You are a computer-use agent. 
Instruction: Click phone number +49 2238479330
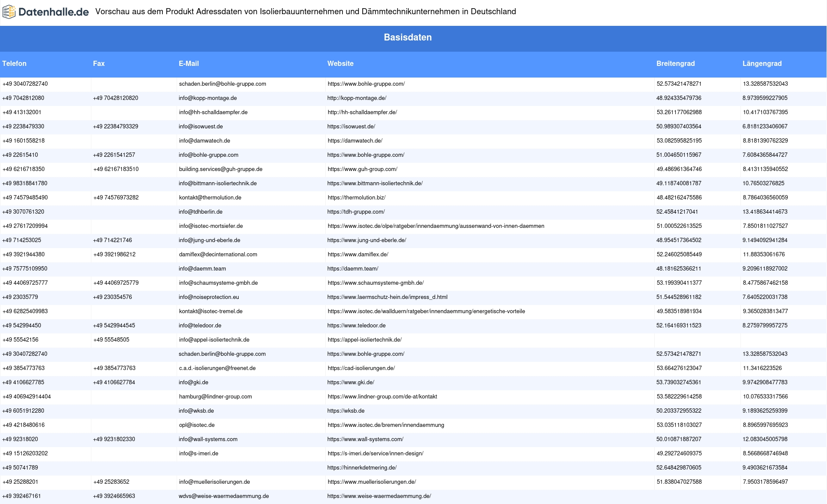click(x=23, y=127)
